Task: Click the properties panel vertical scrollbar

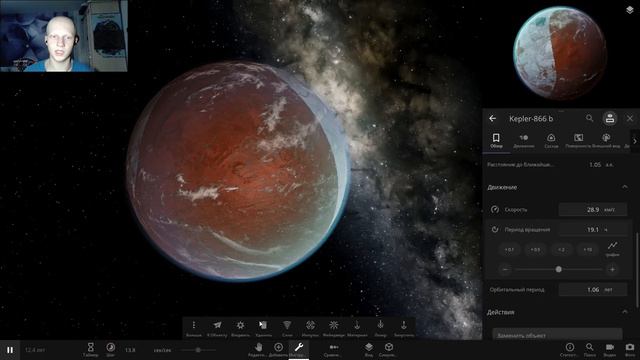Action: coord(637,269)
